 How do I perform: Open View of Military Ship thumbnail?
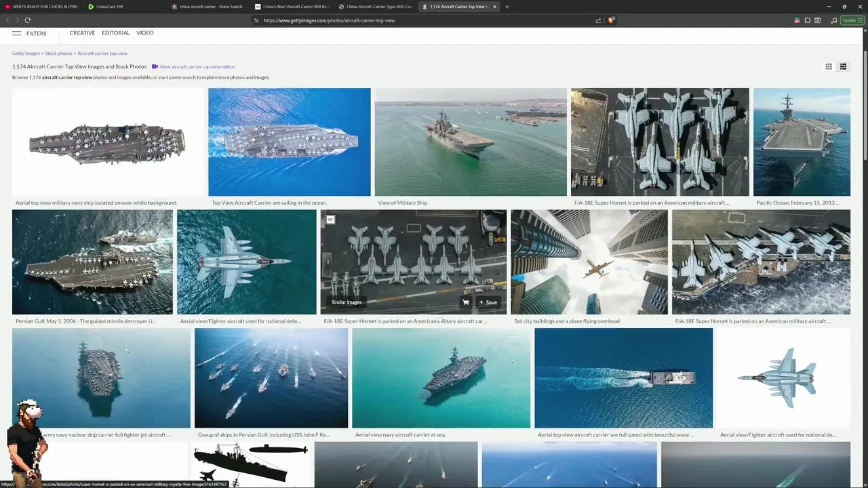471,142
